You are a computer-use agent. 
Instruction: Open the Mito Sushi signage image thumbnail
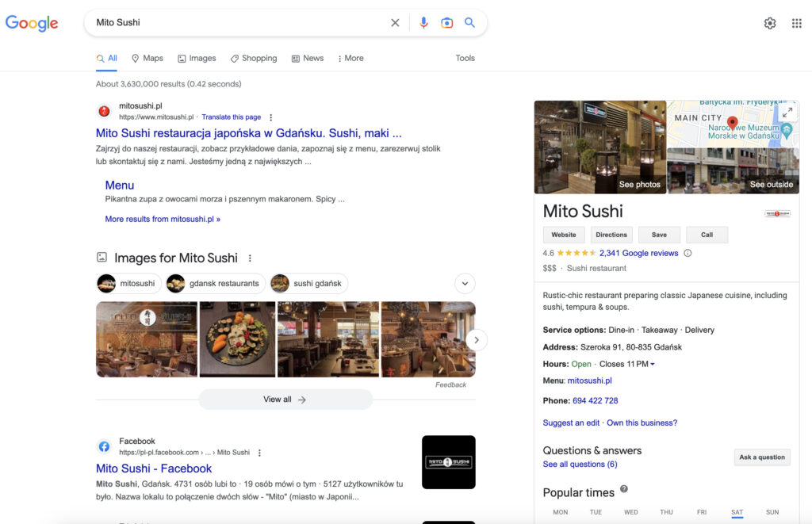[147, 339]
